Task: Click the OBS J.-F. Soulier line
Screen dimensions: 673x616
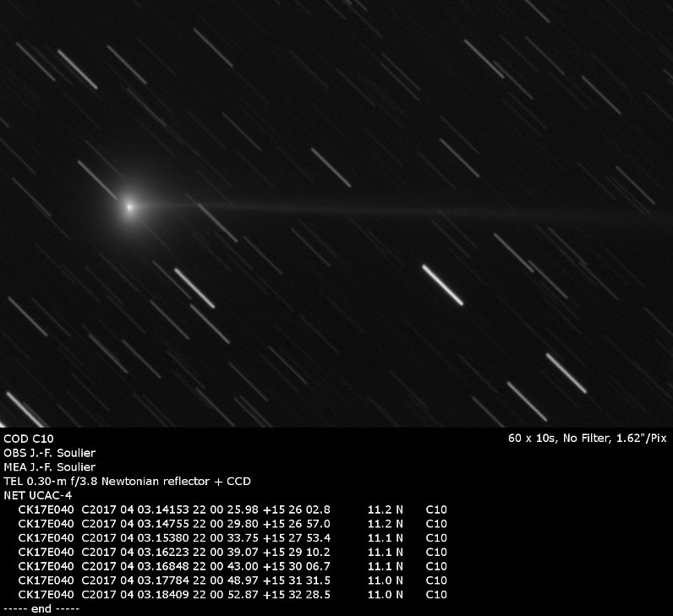Action: coord(49,453)
